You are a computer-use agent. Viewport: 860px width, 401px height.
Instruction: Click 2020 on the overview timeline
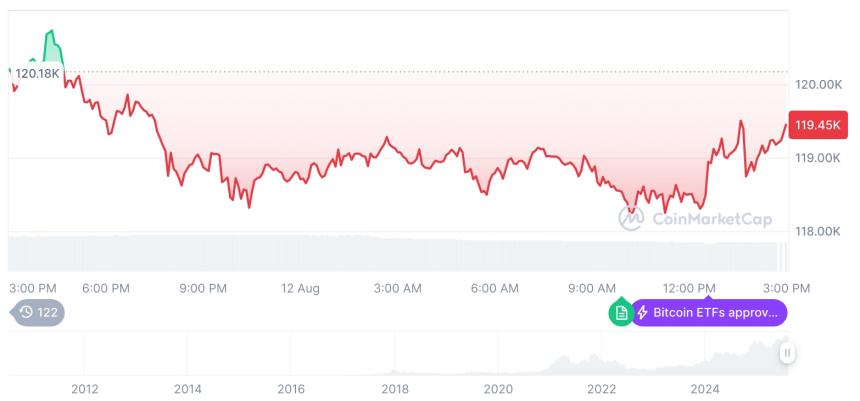point(498,389)
